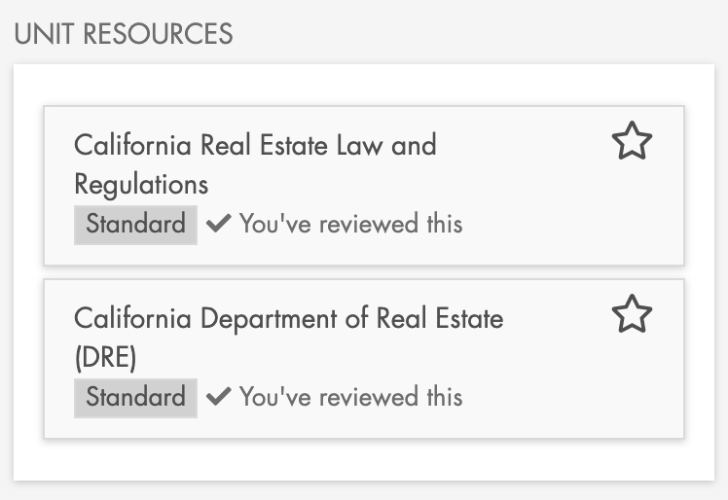Click the "(DRE)" text in the second resource
Image resolution: width=728 pixels, height=500 pixels.
105,358
